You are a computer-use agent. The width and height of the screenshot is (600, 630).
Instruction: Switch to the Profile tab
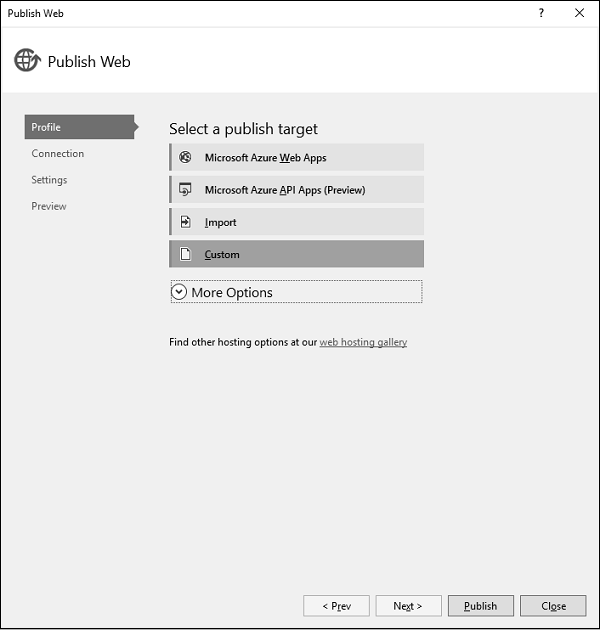tap(79, 127)
